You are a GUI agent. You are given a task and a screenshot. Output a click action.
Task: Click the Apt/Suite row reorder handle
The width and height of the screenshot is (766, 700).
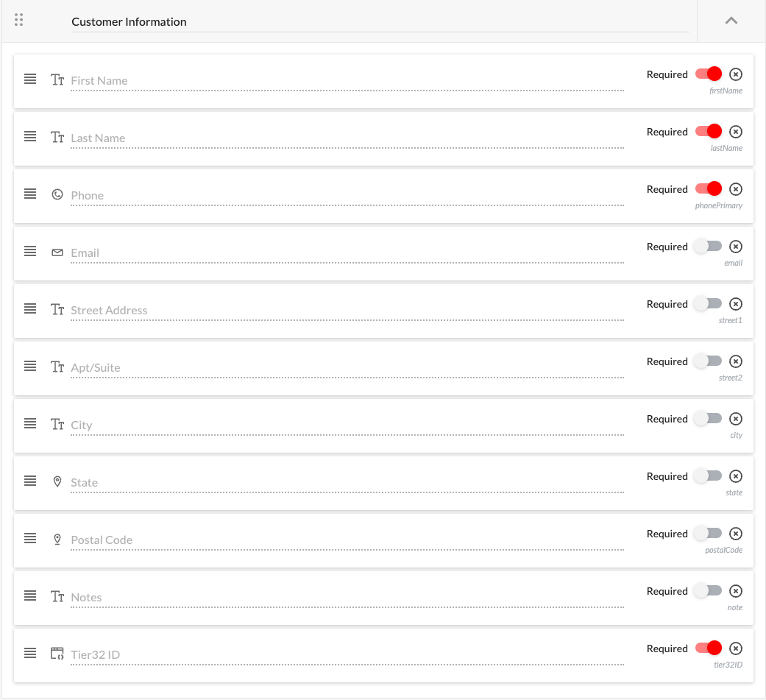[30, 366]
